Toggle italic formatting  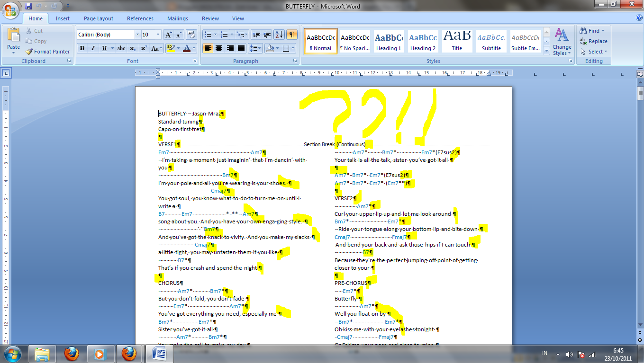click(x=93, y=48)
